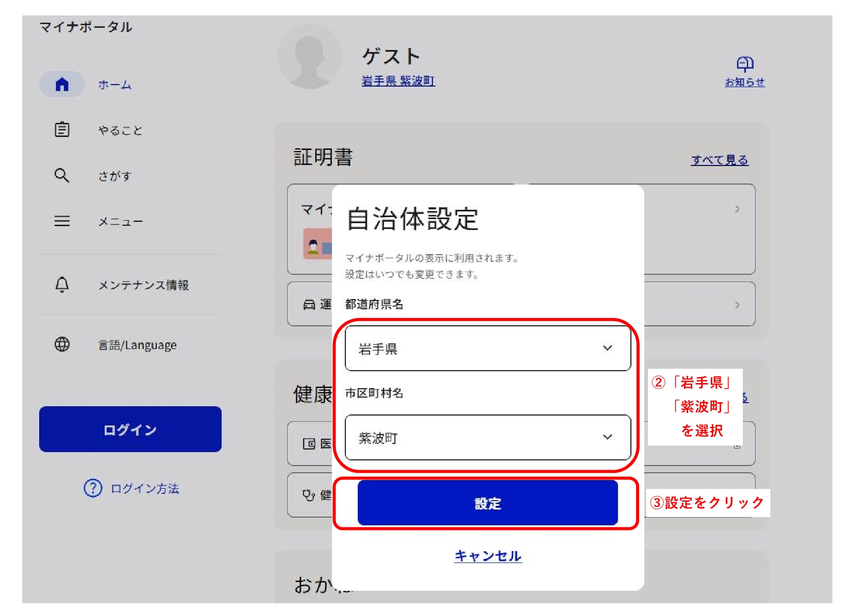This screenshot has height=614, width=868.
Task: Select 言語/Language menu item
Action: (137, 345)
